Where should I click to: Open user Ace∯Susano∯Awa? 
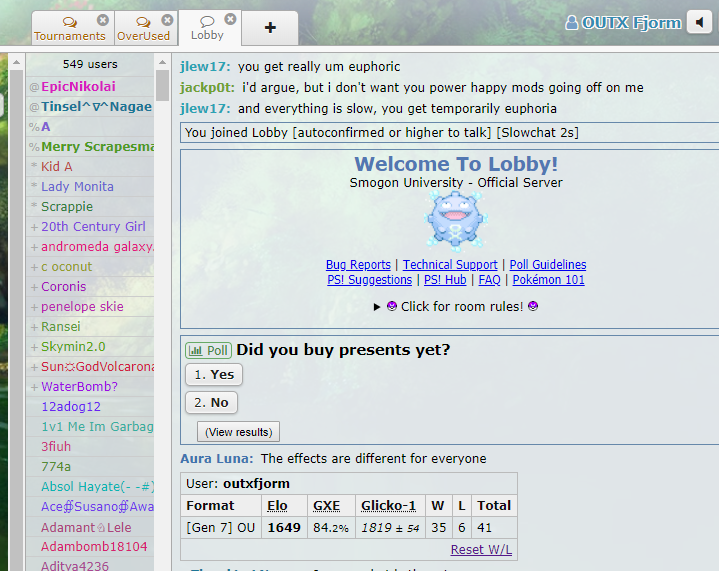90,507
